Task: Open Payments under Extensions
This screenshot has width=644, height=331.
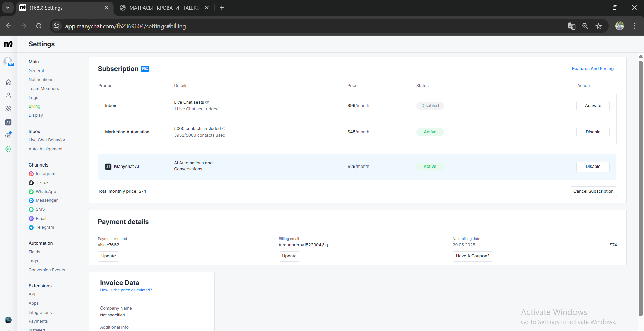Action: pos(38,321)
